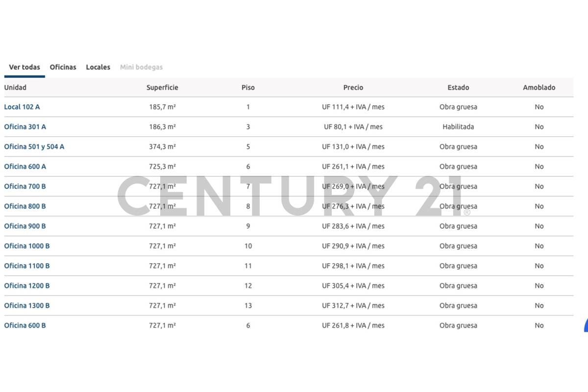
Task: Click the Estado column header
Action: click(x=458, y=88)
